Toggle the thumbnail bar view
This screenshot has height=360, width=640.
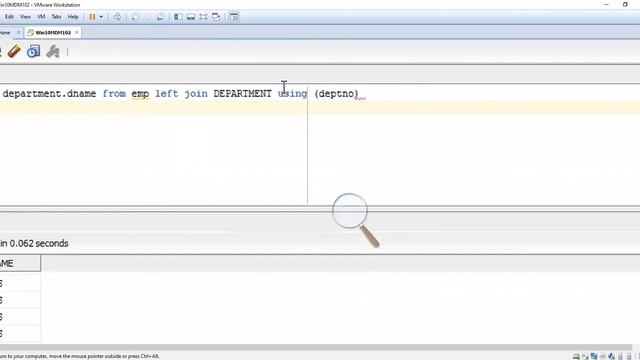pyautogui.click(x=191, y=17)
